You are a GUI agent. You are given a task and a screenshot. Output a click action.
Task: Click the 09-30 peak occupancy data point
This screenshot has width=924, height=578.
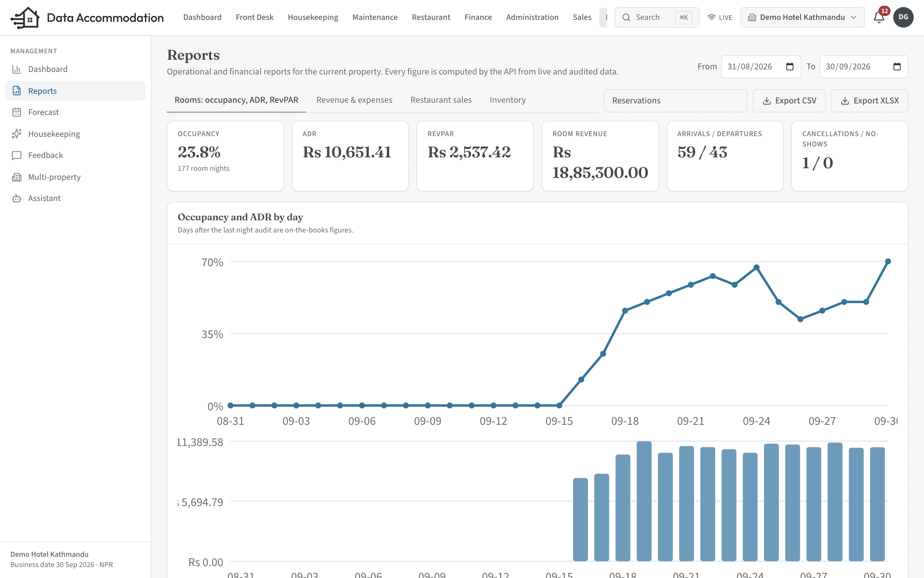[888, 261]
